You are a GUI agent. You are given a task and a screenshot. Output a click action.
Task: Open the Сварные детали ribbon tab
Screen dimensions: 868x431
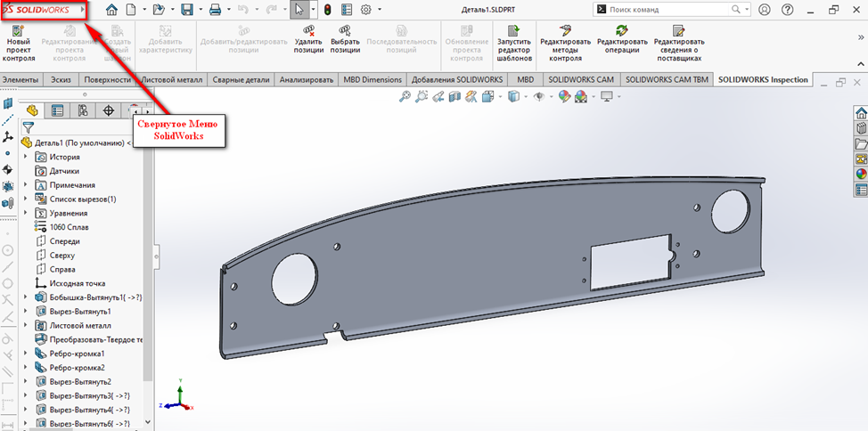point(242,79)
